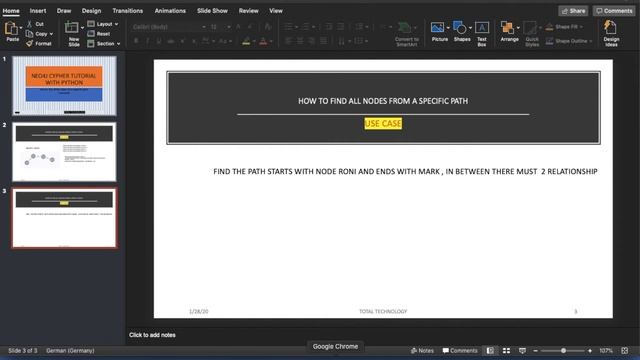Open the Section dropdown
The height and width of the screenshot is (360, 640).
click(x=104, y=43)
